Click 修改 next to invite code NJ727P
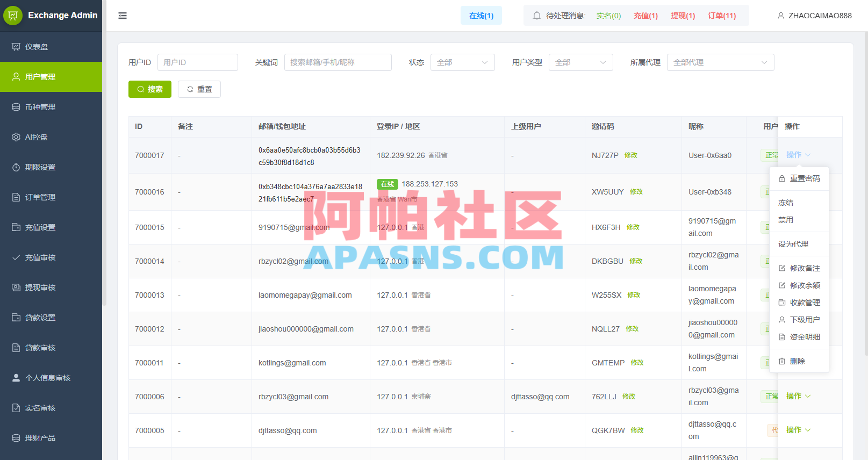868x460 pixels. point(631,155)
